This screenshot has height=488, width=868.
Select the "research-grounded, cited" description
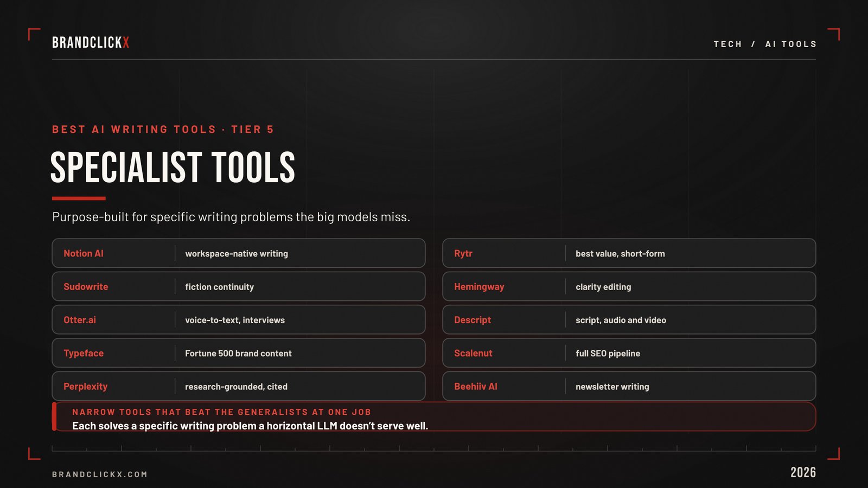(x=236, y=387)
